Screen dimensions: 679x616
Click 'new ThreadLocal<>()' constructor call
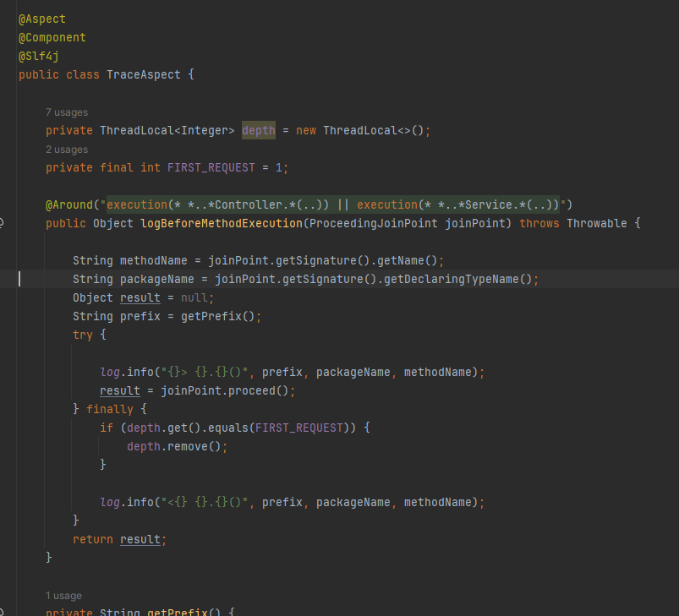point(360,131)
